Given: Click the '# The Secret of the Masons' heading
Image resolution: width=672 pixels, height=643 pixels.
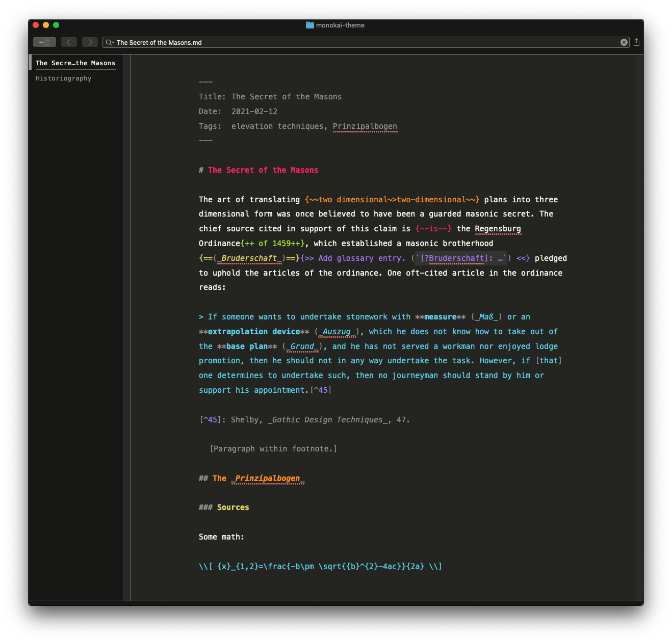Looking at the screenshot, I should point(263,170).
